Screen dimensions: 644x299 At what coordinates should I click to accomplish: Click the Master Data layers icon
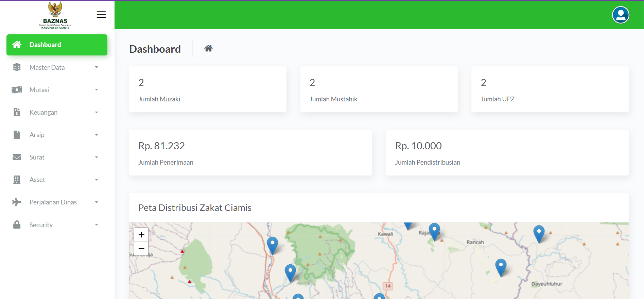tap(17, 67)
